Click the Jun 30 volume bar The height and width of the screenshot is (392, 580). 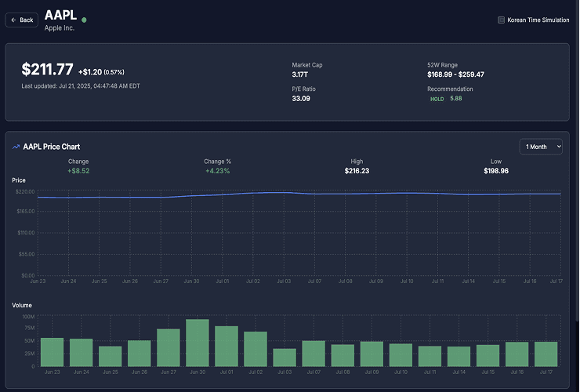click(198, 343)
